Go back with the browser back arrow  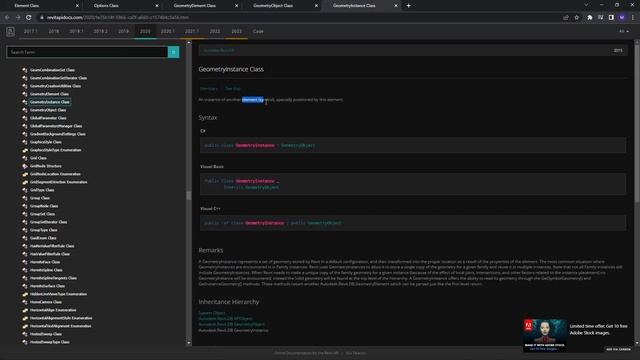pos(7,18)
